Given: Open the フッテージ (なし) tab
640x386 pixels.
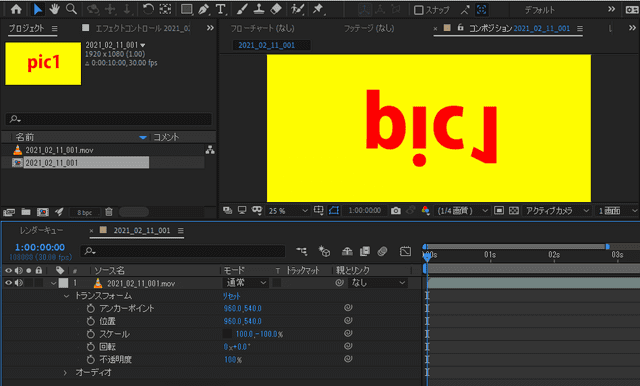Looking at the screenshot, I should [x=369, y=28].
